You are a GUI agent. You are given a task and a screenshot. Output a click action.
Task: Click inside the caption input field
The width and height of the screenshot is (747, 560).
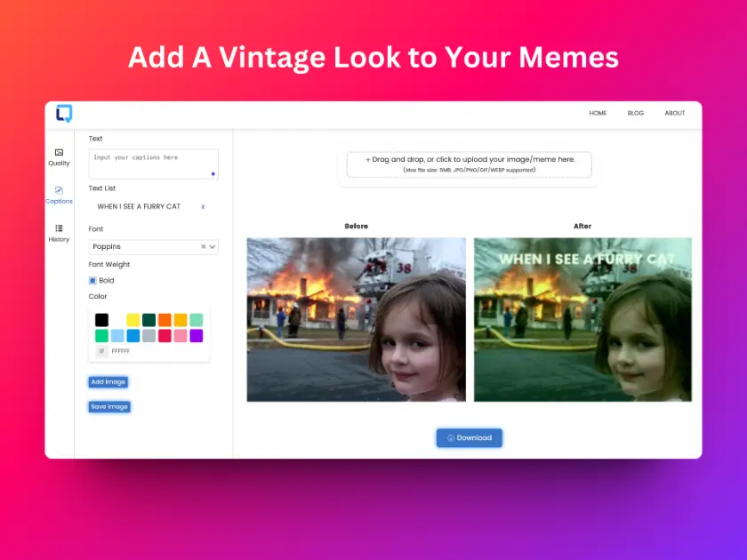(x=153, y=163)
